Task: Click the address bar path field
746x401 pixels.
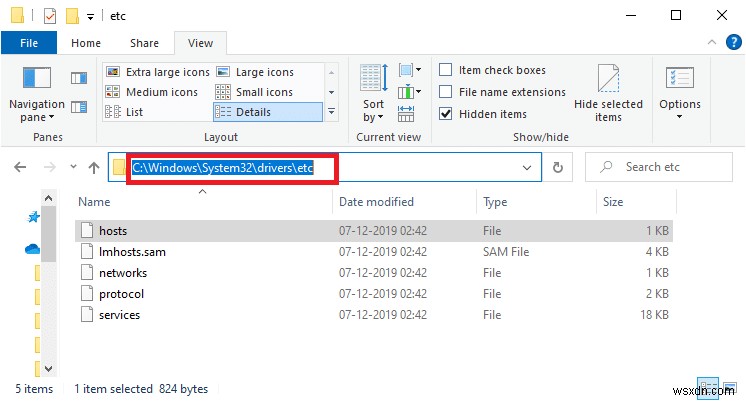Action: tap(324, 167)
